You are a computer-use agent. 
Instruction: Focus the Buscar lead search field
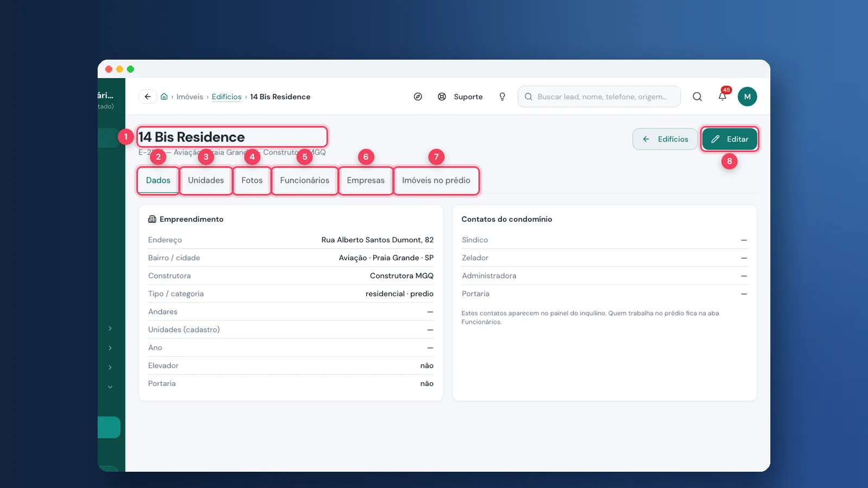599,97
